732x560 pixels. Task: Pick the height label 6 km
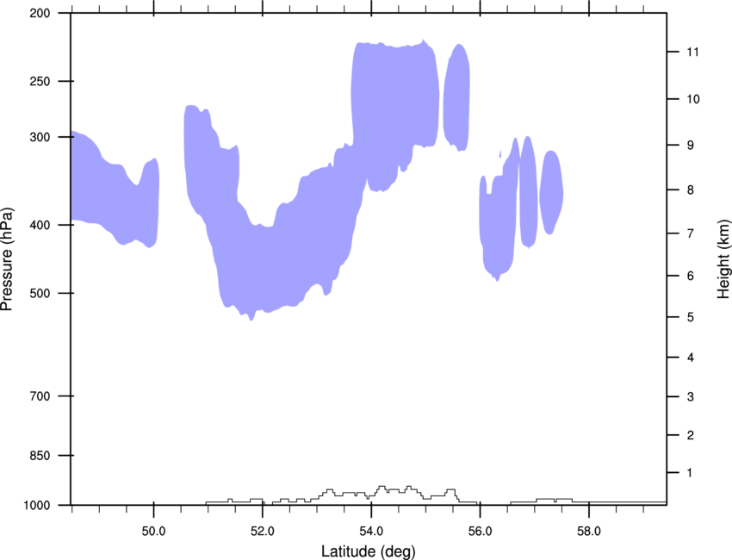[690, 276]
